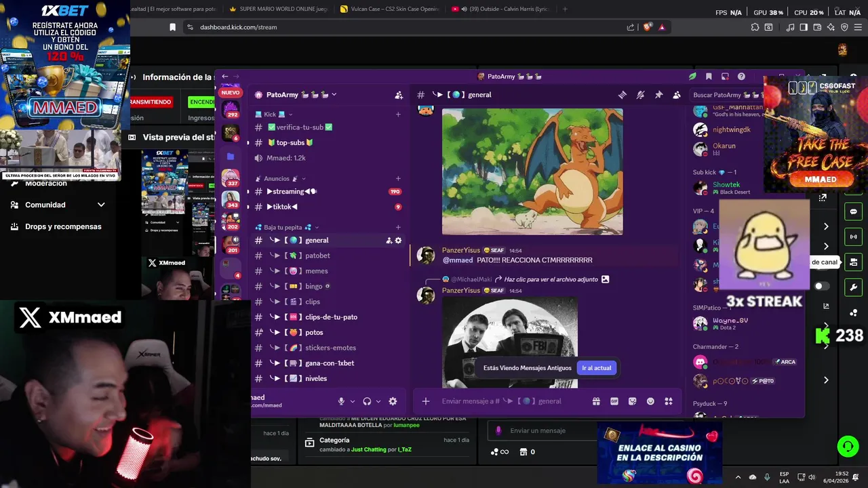The image size is (868, 488).
Task: Send a gift with the gift icon
Action: (x=596, y=401)
